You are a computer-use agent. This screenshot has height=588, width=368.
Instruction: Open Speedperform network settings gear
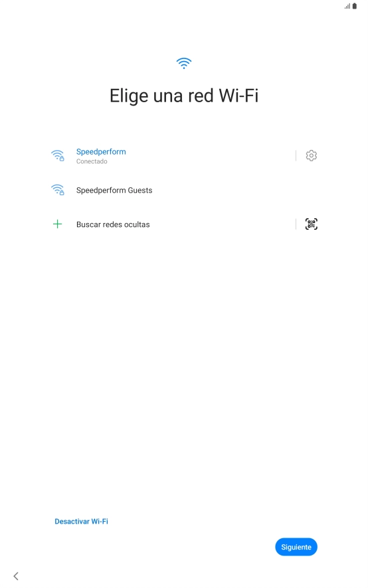tap(311, 155)
